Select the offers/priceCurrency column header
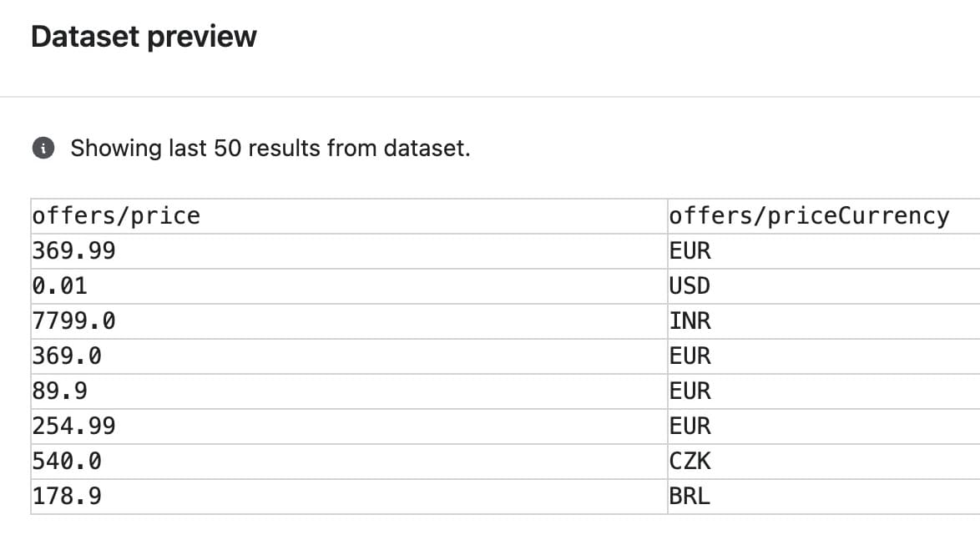Viewport: 980px width, 540px height. (824, 216)
